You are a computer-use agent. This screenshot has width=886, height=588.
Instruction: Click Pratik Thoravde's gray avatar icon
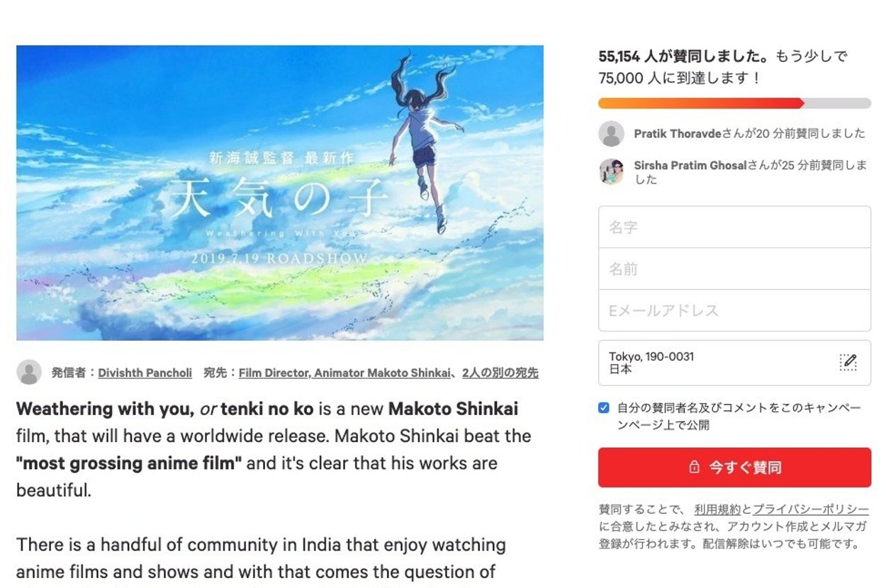611,133
